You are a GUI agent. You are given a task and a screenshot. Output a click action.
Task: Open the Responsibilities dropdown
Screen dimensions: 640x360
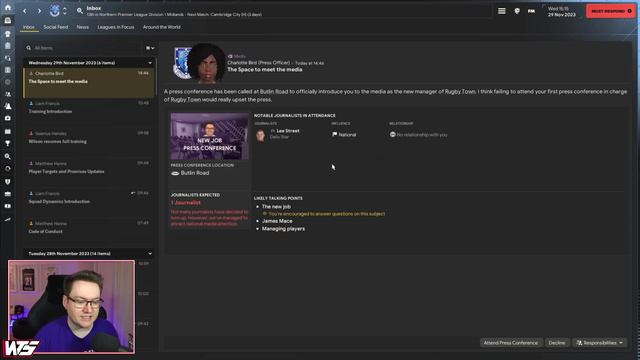[600, 343]
